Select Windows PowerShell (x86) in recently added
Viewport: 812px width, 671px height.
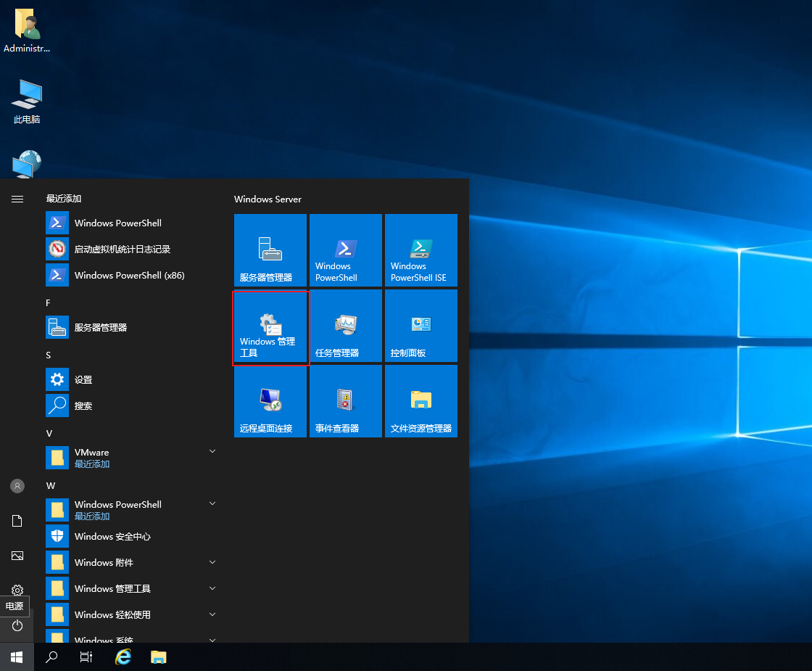(x=129, y=275)
